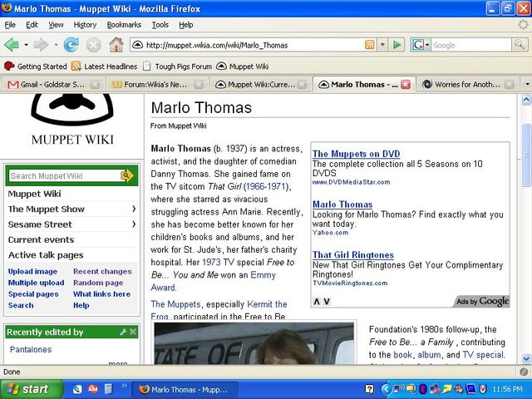Open Muppet Wiki bookmark in toolbar

(x=242, y=66)
